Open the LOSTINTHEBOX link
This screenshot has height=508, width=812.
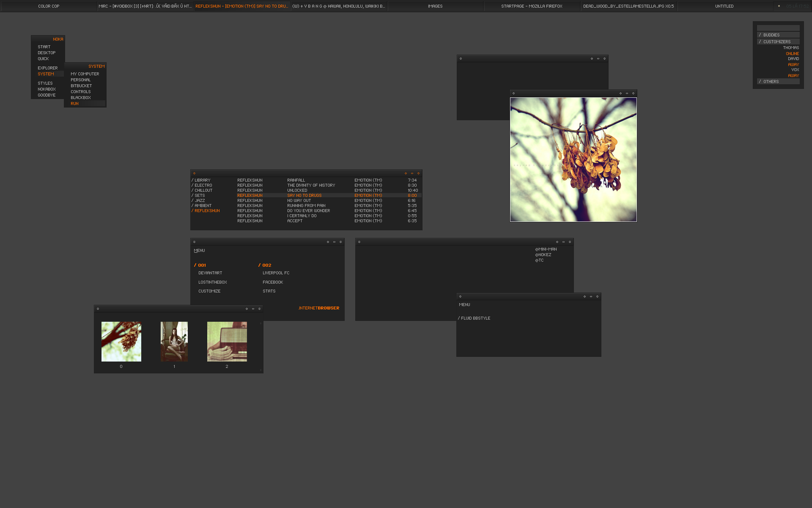(213, 282)
